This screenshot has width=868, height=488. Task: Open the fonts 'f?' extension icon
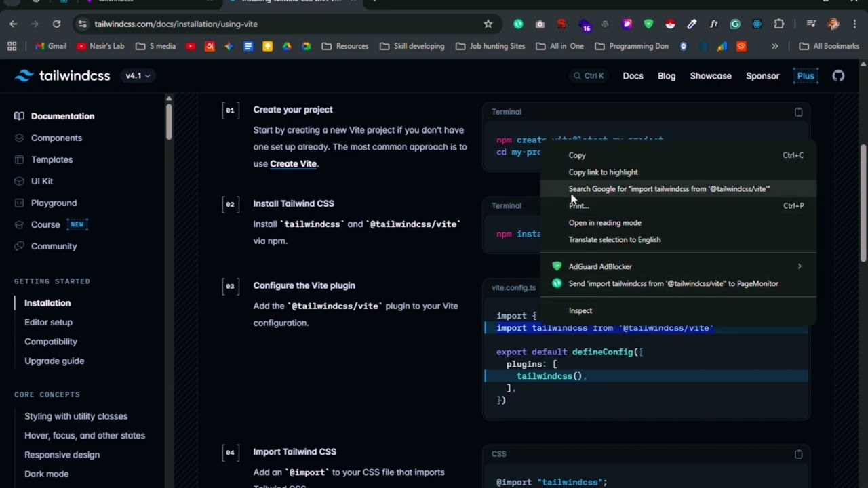pyautogui.click(x=713, y=24)
